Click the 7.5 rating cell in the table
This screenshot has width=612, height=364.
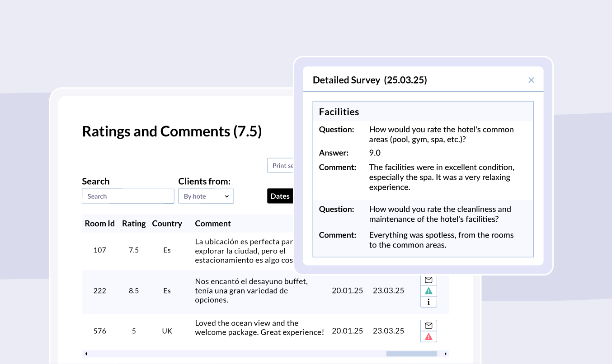134,250
